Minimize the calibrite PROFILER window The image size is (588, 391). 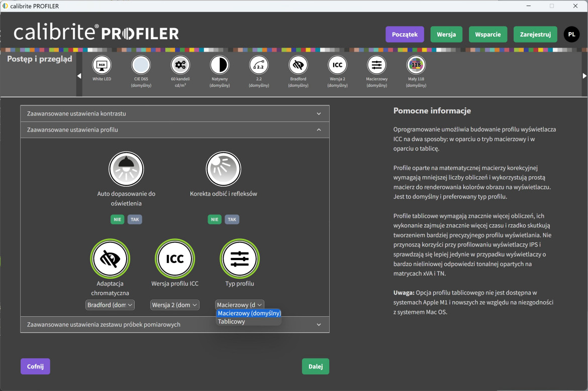pos(528,6)
